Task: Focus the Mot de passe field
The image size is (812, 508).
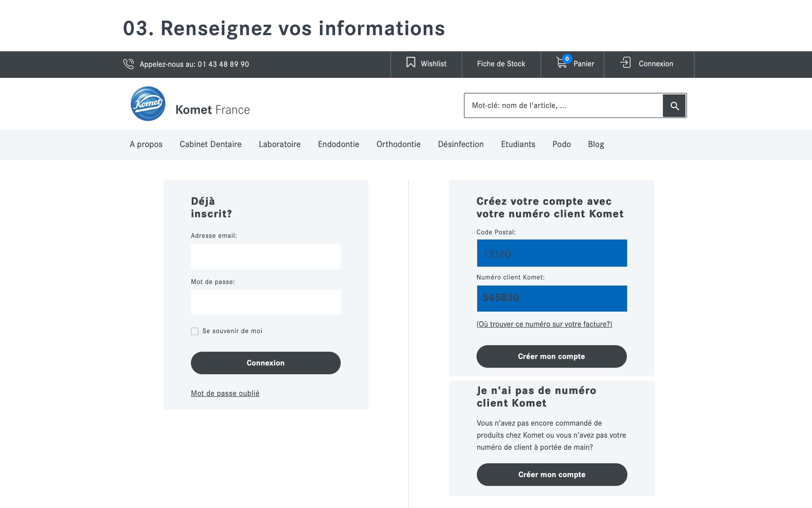Action: (x=265, y=302)
